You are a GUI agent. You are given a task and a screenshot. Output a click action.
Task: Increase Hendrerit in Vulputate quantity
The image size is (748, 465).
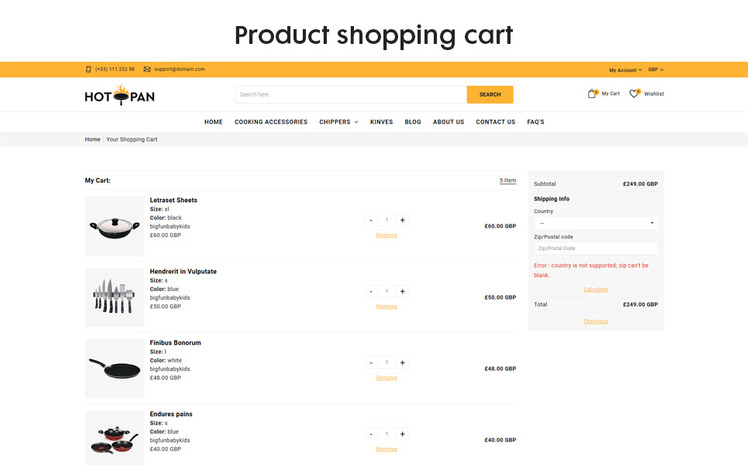(403, 291)
